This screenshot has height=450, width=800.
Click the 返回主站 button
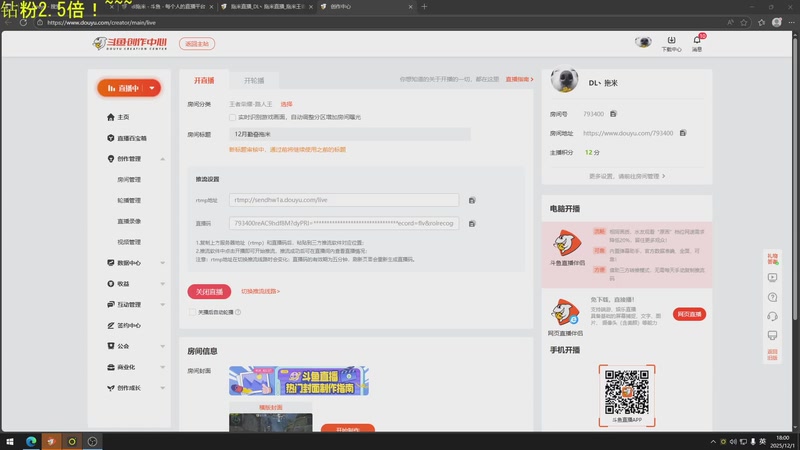click(x=197, y=44)
